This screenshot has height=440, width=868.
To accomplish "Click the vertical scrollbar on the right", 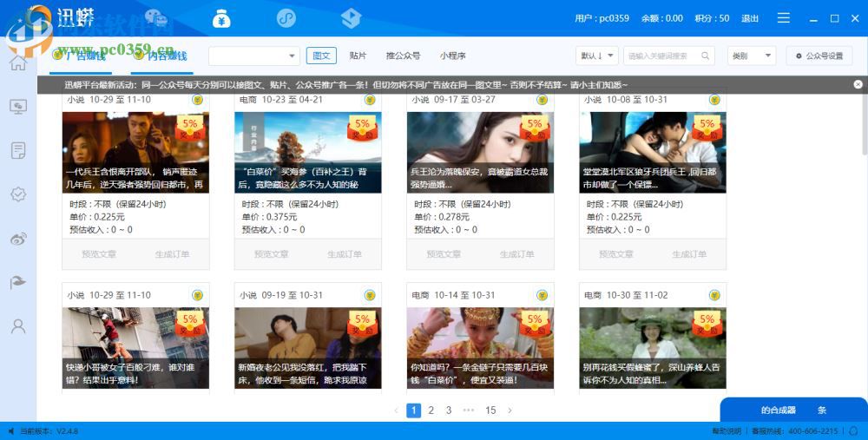I will pos(865,124).
